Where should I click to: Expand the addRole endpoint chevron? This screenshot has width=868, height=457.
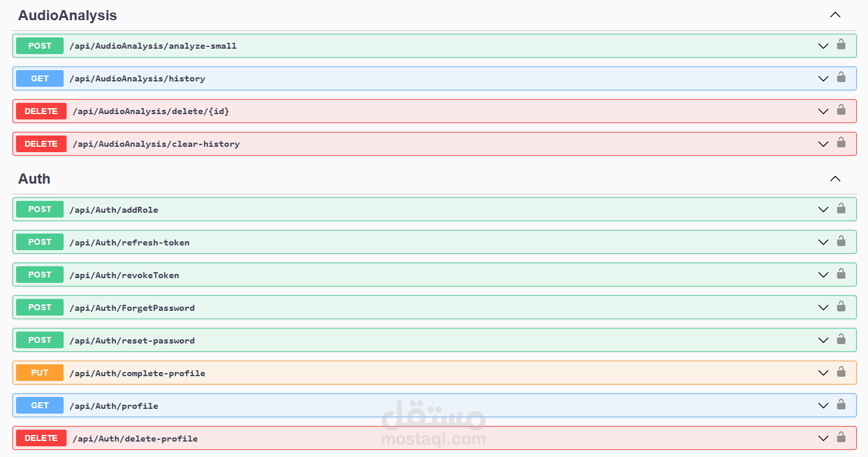[x=823, y=209]
